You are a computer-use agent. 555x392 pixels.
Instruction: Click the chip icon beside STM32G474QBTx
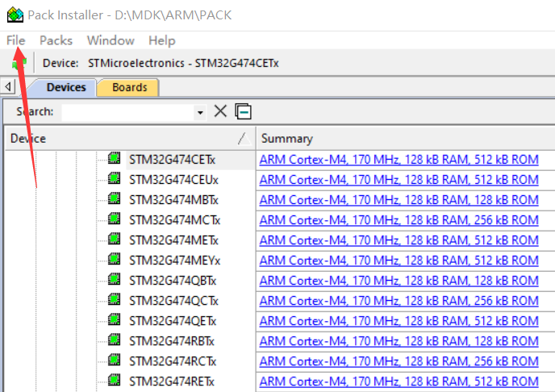[x=114, y=279]
